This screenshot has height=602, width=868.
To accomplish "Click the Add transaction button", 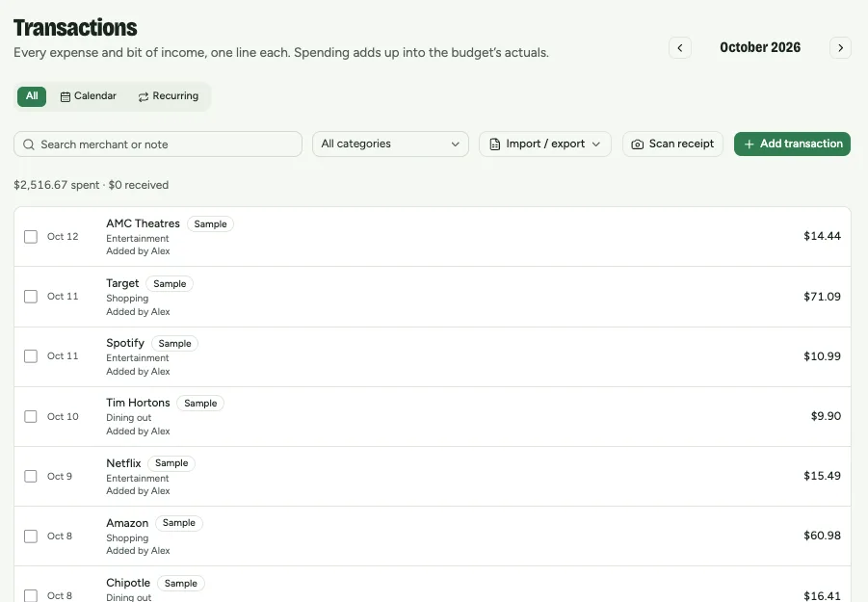I will (792, 144).
